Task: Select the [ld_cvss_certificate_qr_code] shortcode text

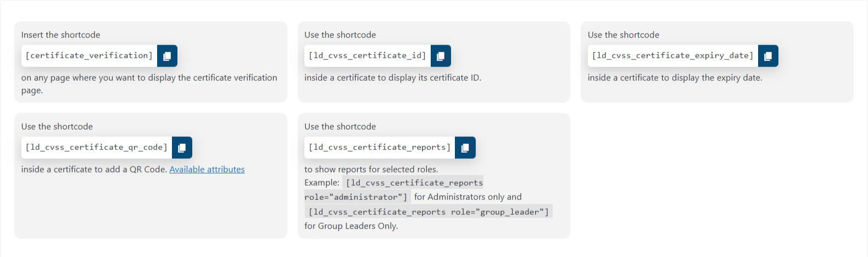Action: click(x=97, y=148)
